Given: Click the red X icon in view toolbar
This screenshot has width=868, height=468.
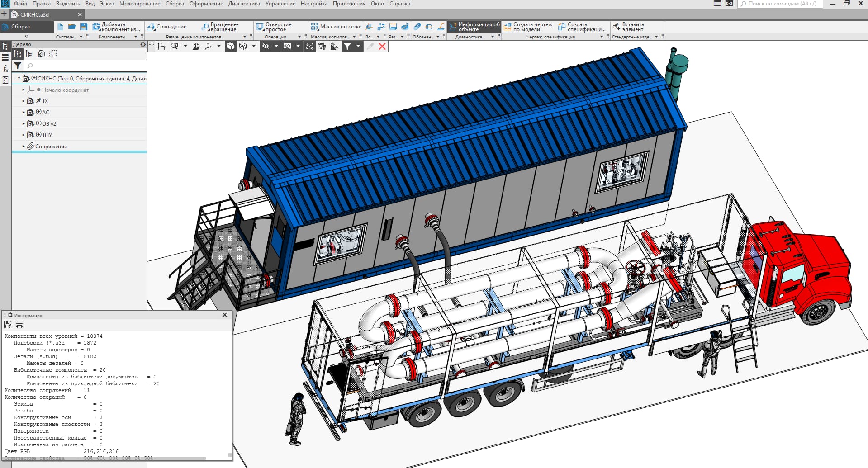Looking at the screenshot, I should point(382,46).
